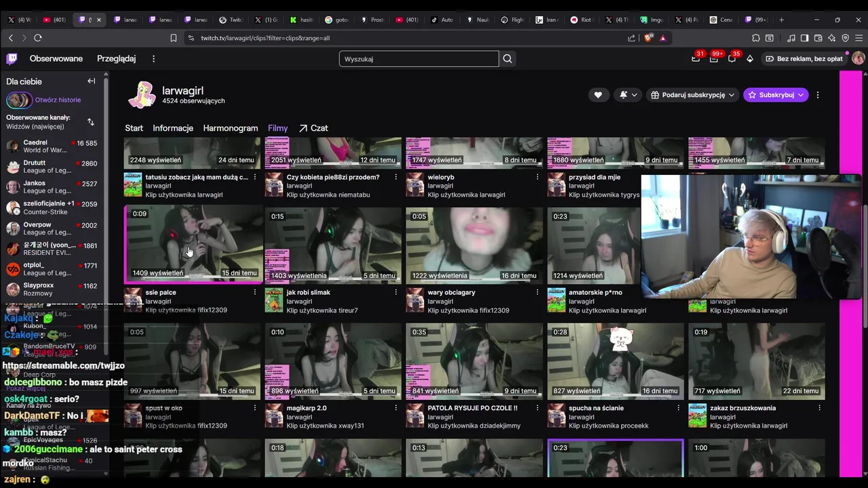Image resolution: width=868 pixels, height=488 pixels.
Task: Play the PATOLA RYSUJE PO CZOLE thumbnail
Action: coord(474,361)
